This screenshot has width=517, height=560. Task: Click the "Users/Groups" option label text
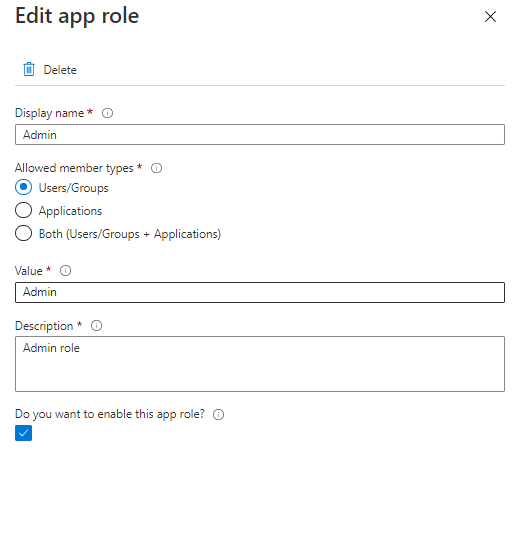tap(74, 188)
